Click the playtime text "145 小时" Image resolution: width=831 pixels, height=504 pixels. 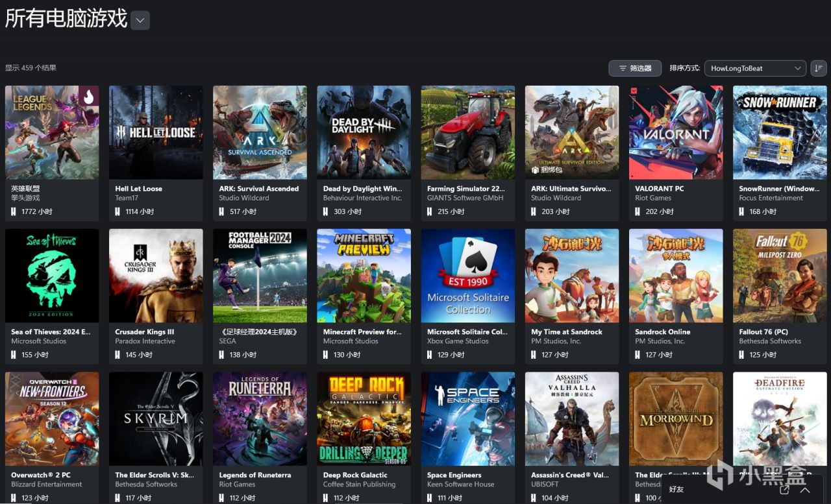pyautogui.click(x=139, y=355)
